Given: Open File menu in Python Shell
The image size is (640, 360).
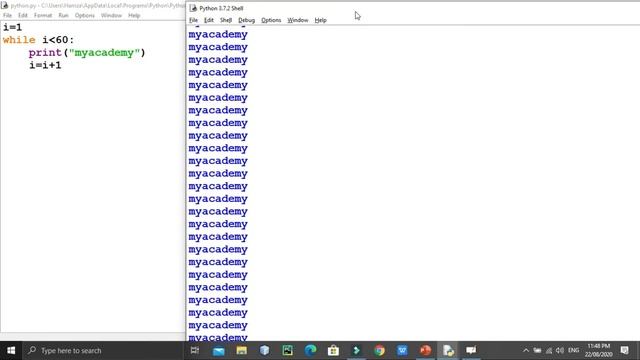Looking at the screenshot, I should click(x=193, y=20).
